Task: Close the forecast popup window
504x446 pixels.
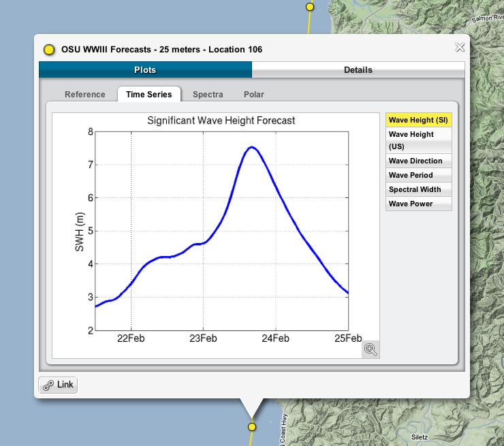Action: pyautogui.click(x=460, y=47)
